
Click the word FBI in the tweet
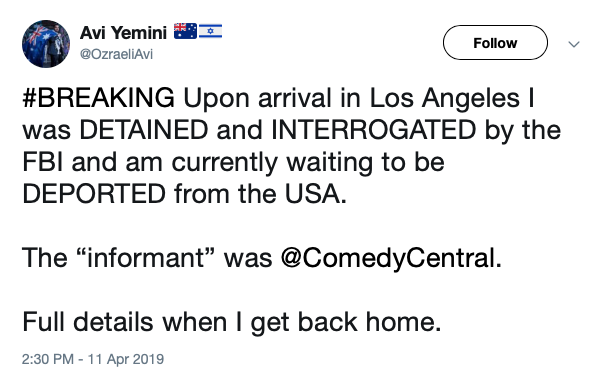tap(43, 162)
